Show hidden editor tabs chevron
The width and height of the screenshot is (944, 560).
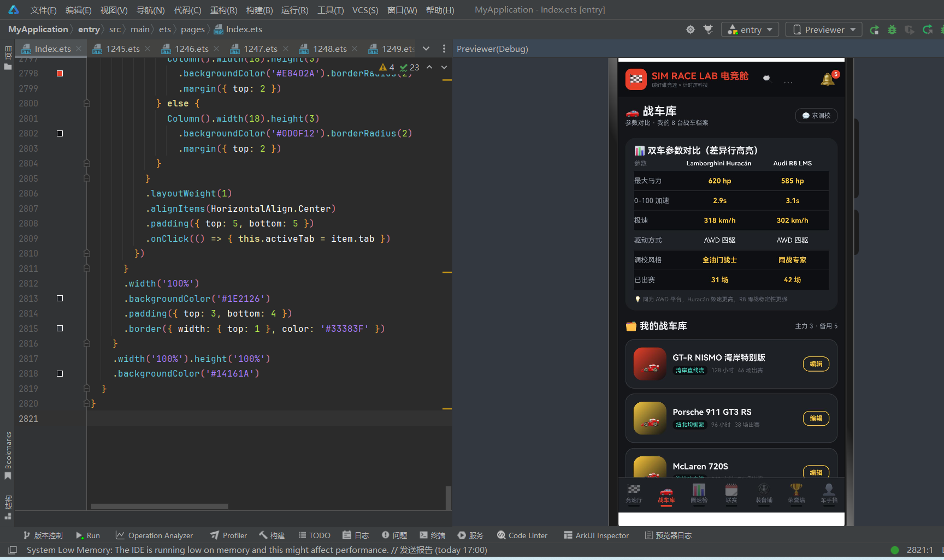[426, 49]
